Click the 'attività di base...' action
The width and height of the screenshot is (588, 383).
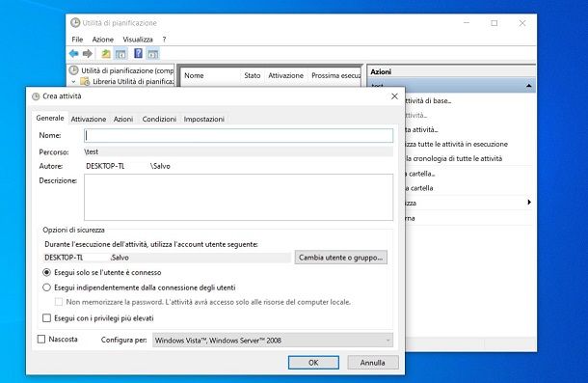click(x=428, y=100)
